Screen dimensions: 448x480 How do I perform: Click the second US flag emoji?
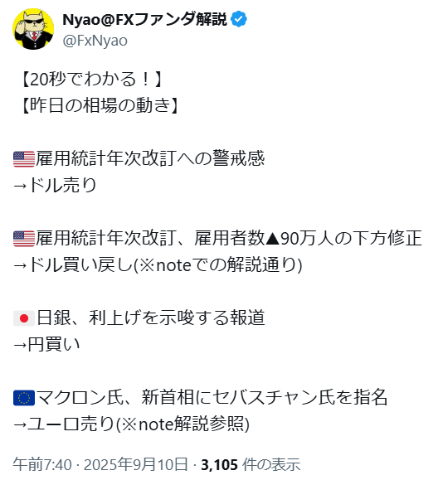(x=24, y=239)
